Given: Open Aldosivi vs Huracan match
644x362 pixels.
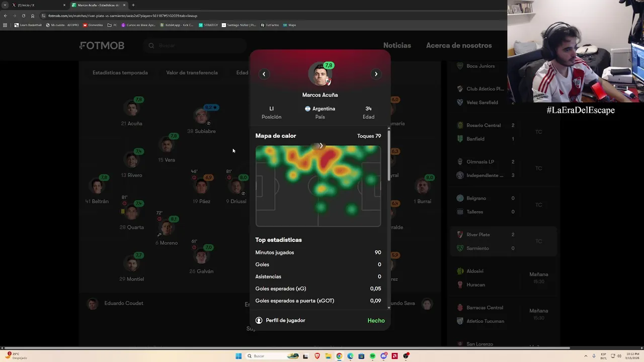Looking at the screenshot, I should [504, 278].
